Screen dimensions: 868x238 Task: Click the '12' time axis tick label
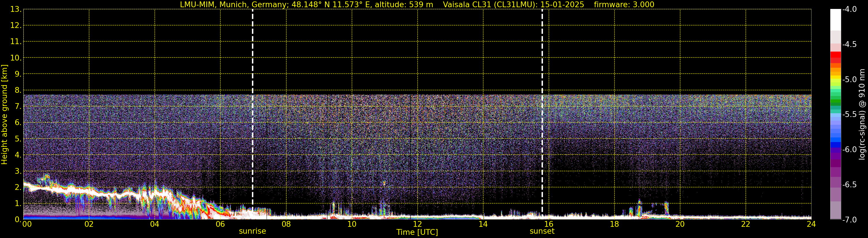tap(417, 224)
